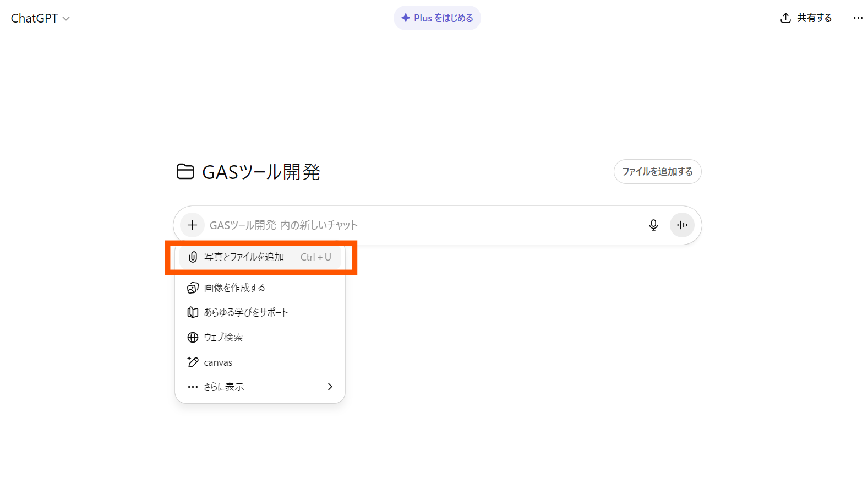Screen dimensions: 868x499
Task: Click the plus attach button in chat box
Action: (192, 225)
